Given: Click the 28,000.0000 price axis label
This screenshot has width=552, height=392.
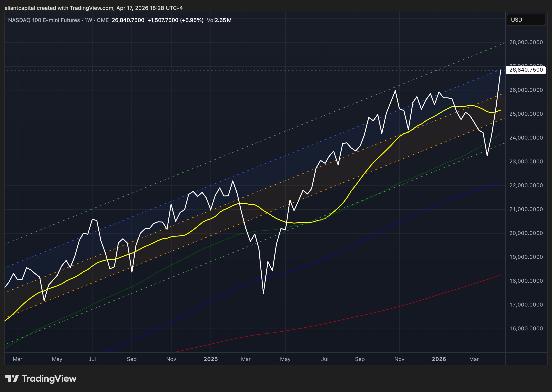Looking at the screenshot, I should pyautogui.click(x=526, y=43).
